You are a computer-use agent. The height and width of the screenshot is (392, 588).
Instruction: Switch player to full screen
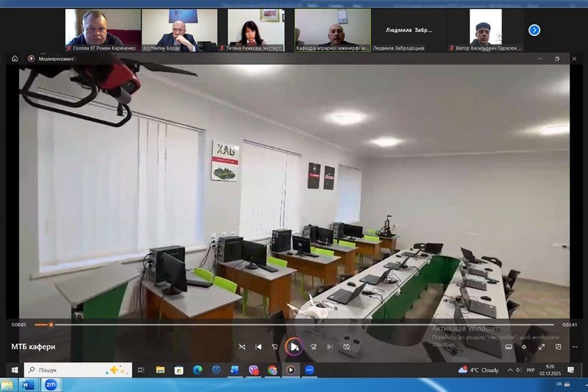click(541, 347)
